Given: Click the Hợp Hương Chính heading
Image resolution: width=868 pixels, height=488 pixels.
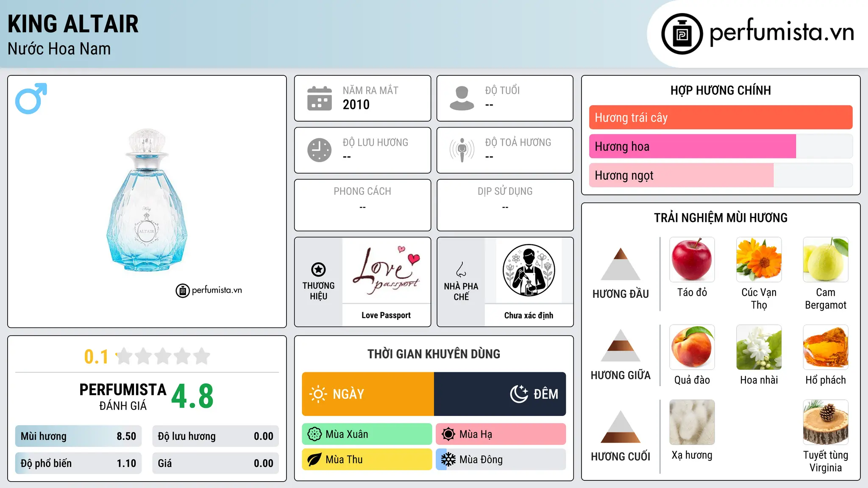Looking at the screenshot, I should [721, 90].
